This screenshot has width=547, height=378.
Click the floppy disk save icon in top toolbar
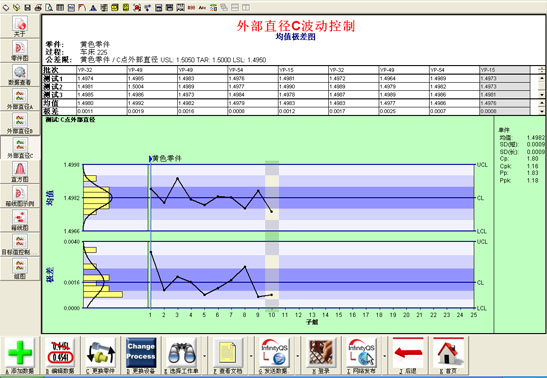27,7
